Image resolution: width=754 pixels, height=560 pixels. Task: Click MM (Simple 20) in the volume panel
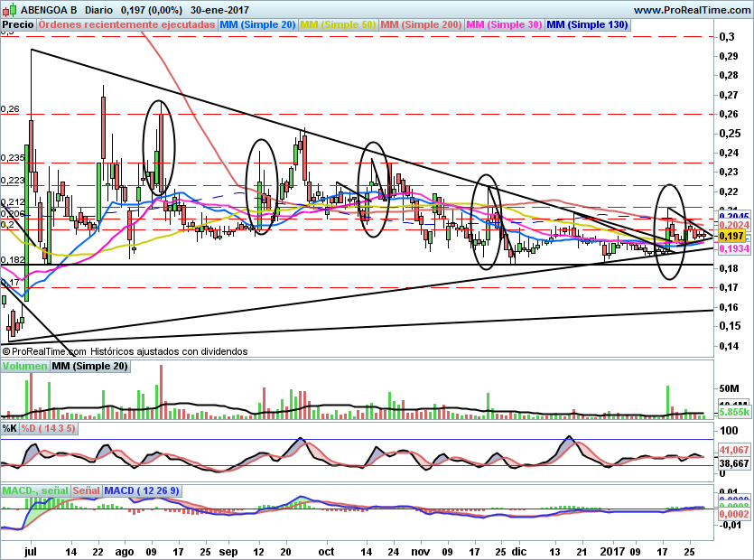tap(90, 366)
